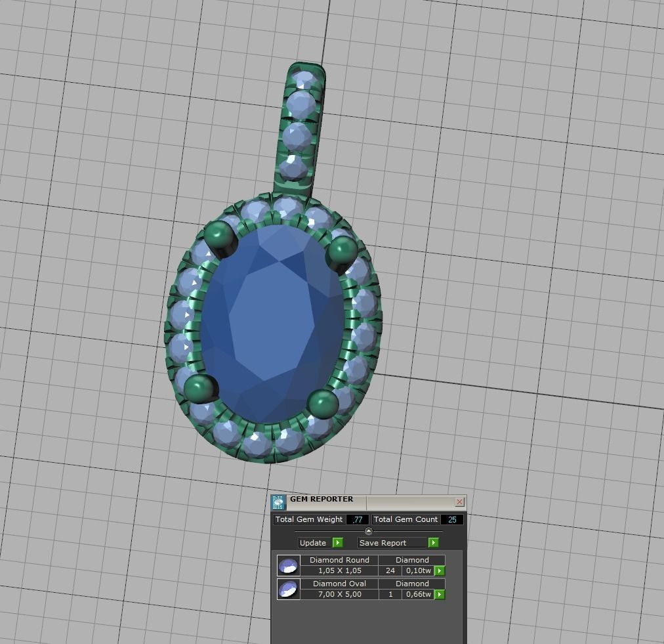The image size is (664, 644).
Task: Click the GEM REPORTER title bar text
Action: [x=322, y=499]
